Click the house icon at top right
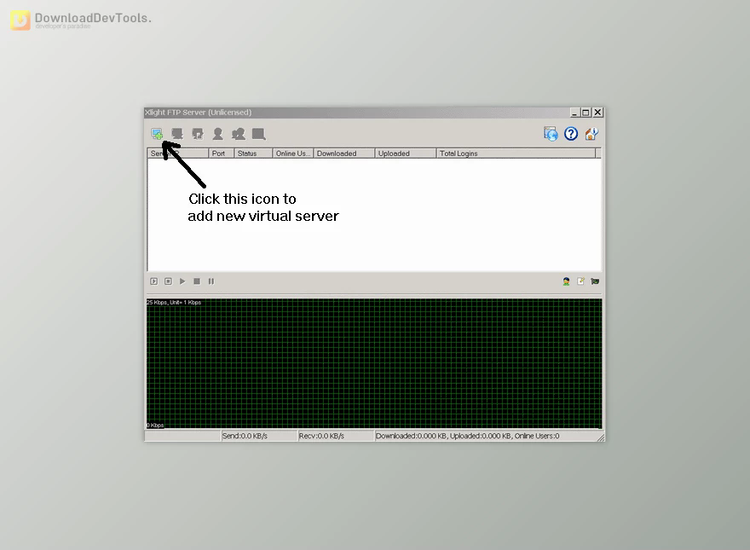The height and width of the screenshot is (550, 750). [x=591, y=134]
